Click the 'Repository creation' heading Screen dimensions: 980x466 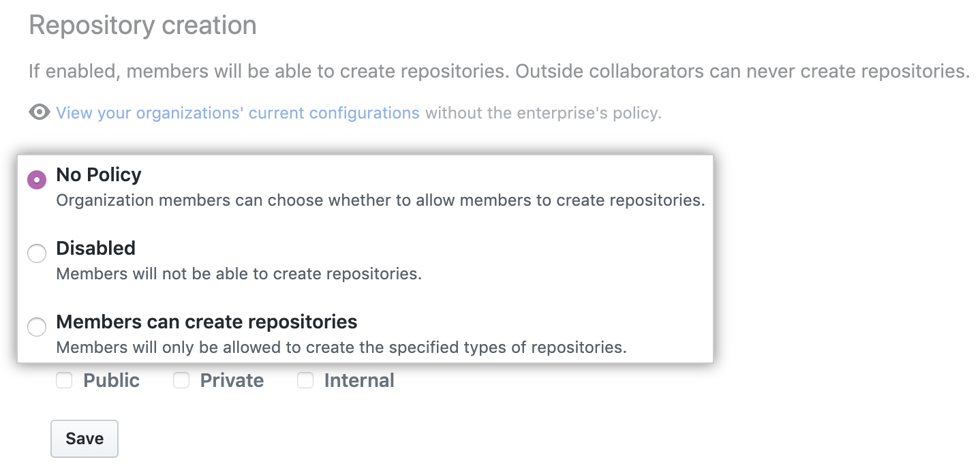pos(142,26)
